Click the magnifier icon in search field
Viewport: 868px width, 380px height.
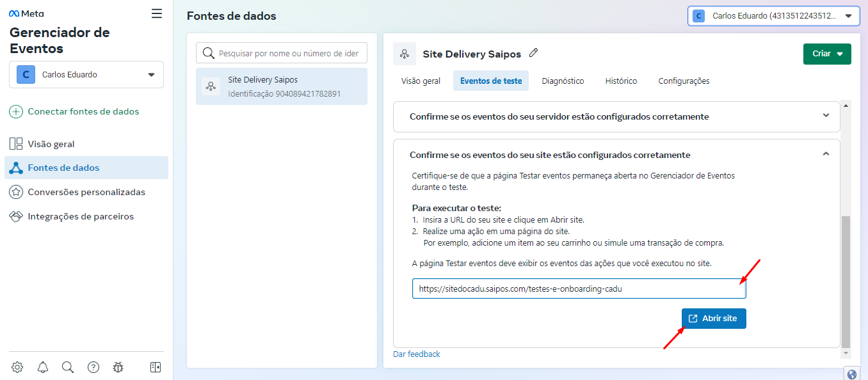click(x=209, y=53)
